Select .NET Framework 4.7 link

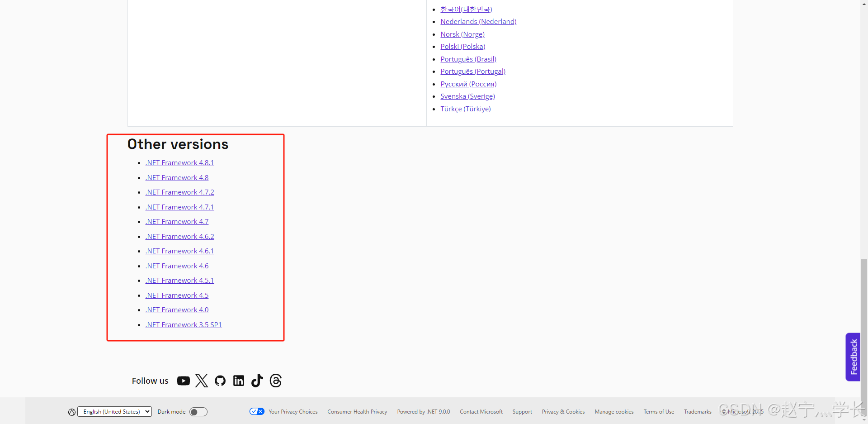click(x=177, y=222)
